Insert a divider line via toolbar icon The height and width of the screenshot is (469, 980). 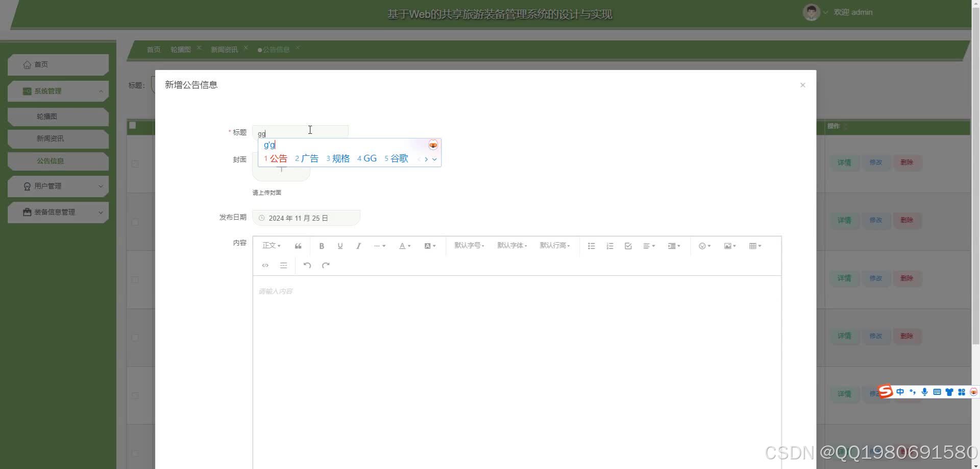pos(283,265)
